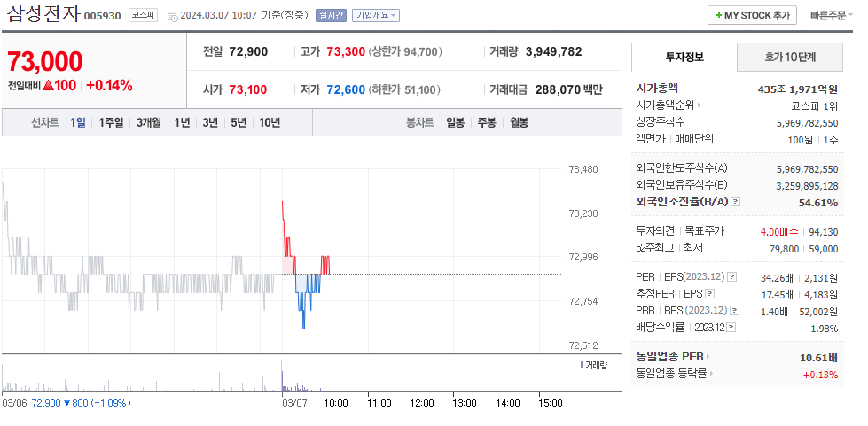Click the 삼성전자 stock name heading
The width and height of the screenshot is (868, 426).
[43, 14]
